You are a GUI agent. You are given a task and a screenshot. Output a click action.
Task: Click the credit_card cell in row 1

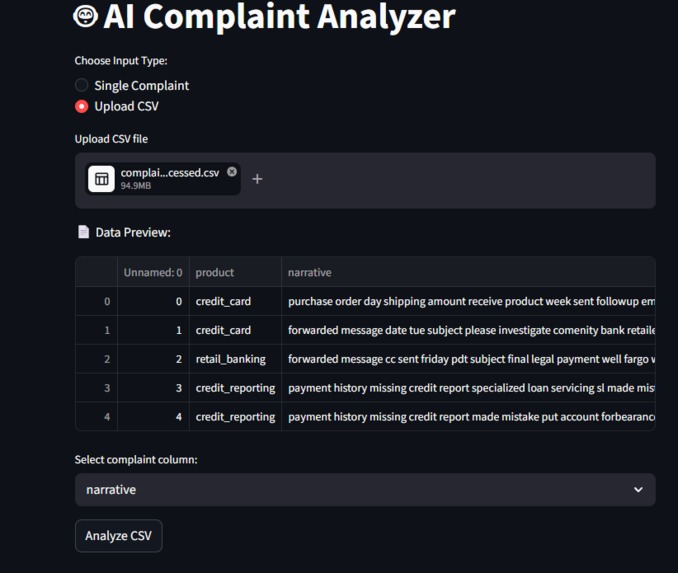tap(235, 330)
